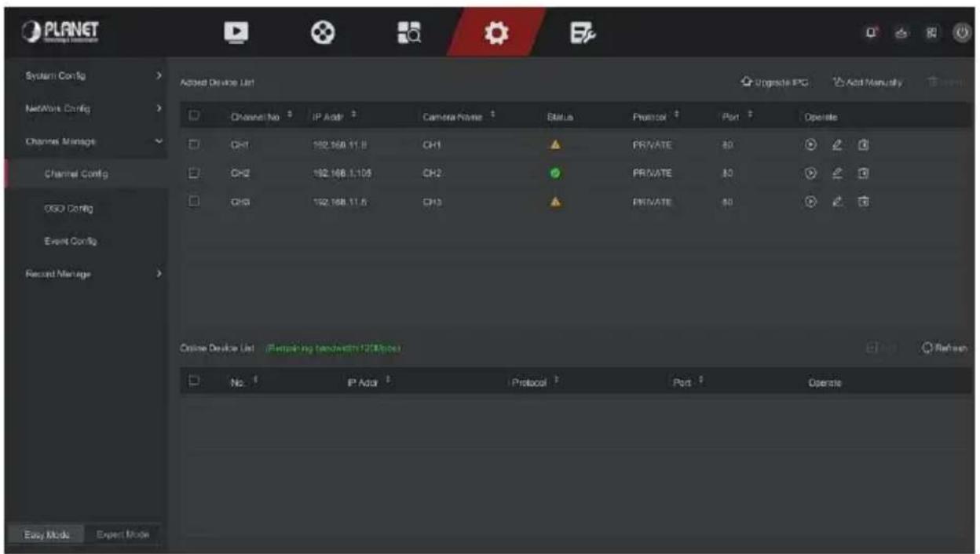Click Upgrade IPC button

(776, 82)
